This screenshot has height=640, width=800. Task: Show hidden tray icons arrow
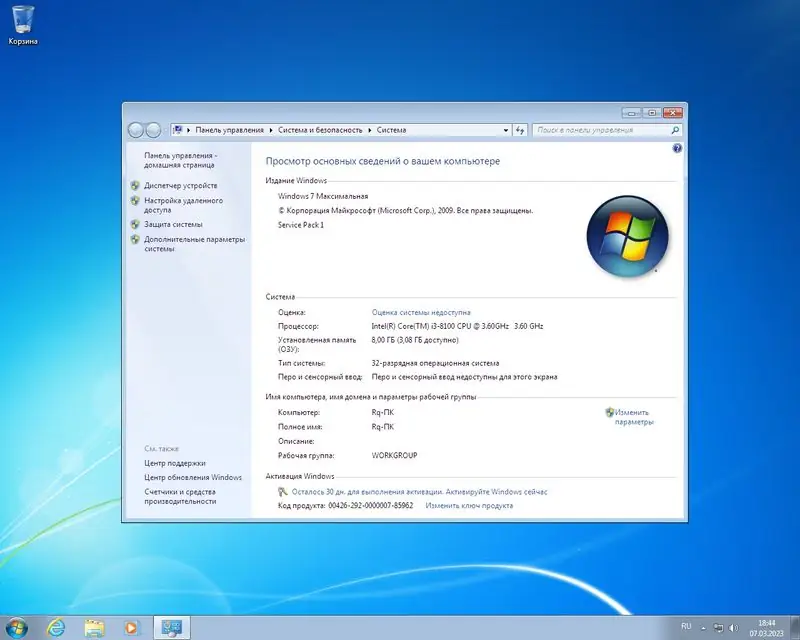(x=704, y=628)
